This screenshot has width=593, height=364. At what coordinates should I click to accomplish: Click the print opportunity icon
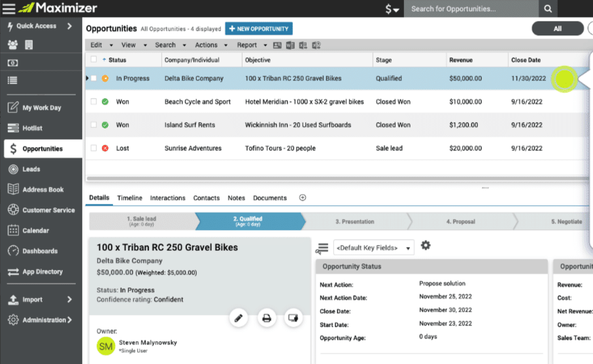click(x=267, y=318)
